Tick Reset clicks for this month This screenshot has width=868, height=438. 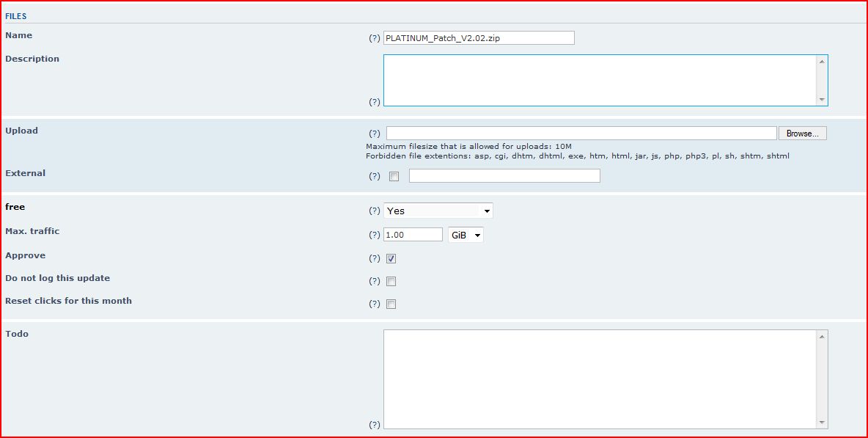(391, 304)
